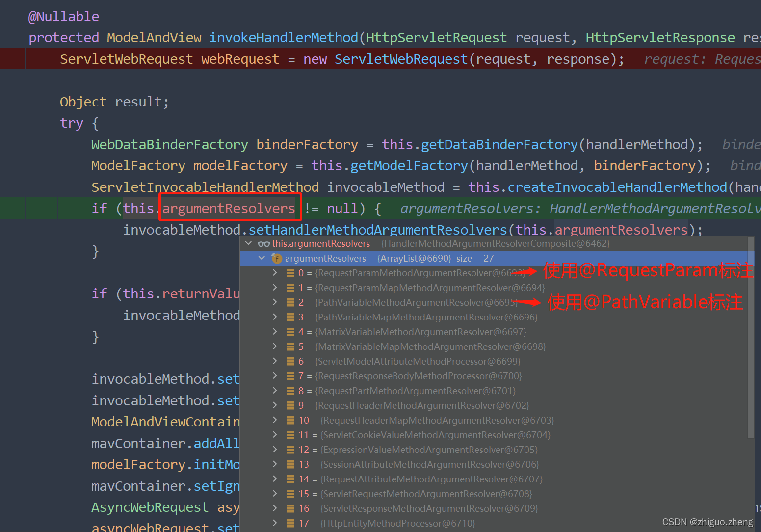Collapse the argumentResolvers ArrayList node

262,258
